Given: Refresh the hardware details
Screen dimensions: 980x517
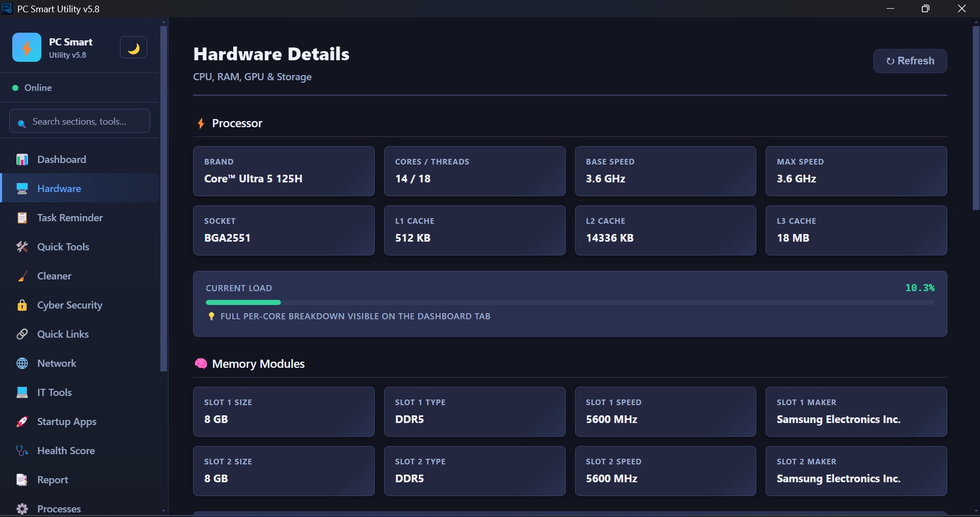Looking at the screenshot, I should pos(910,61).
